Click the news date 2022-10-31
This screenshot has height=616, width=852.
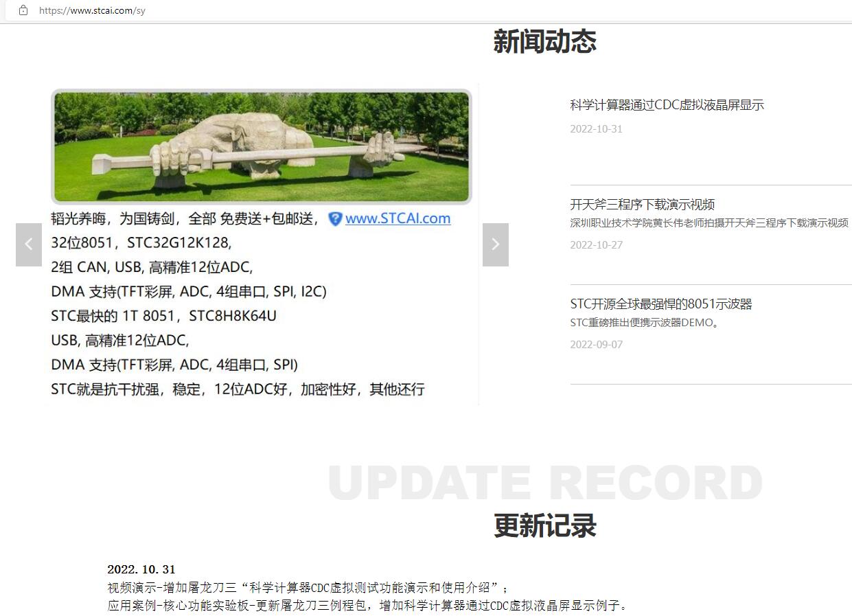596,129
